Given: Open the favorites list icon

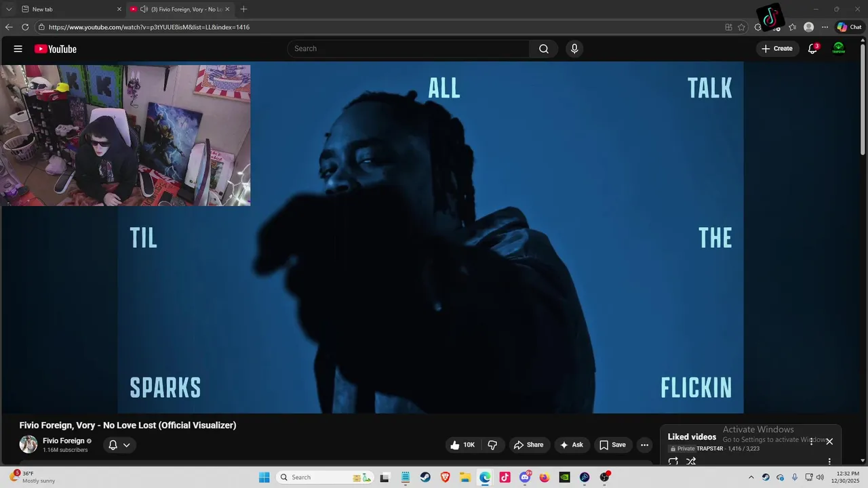Looking at the screenshot, I should 792,27.
